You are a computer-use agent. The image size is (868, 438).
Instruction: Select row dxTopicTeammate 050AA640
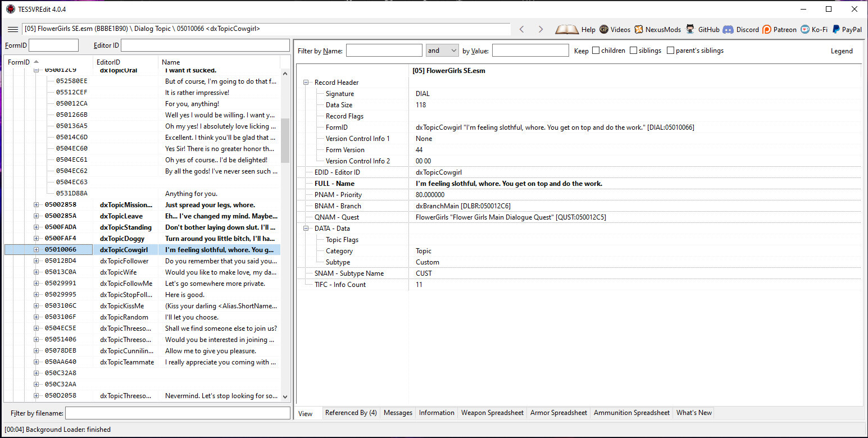[x=142, y=362]
